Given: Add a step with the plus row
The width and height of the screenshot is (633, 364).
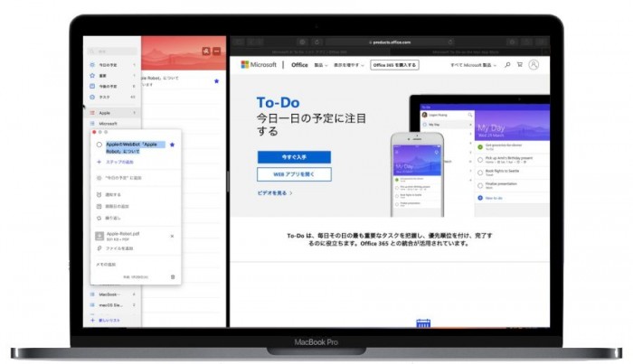Looking at the screenshot, I should click(115, 162).
